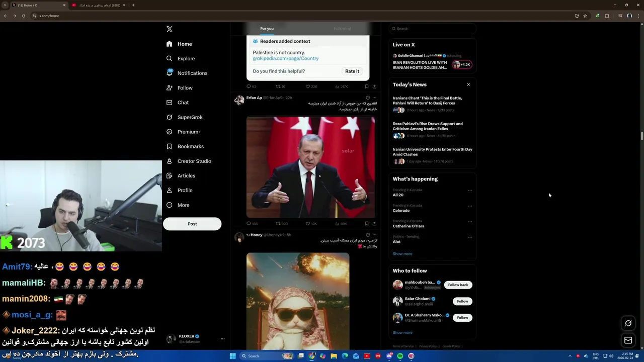Join the Live on X Iran Revolution broadcast
Viewport: 644px width, 362px height.
point(432,62)
